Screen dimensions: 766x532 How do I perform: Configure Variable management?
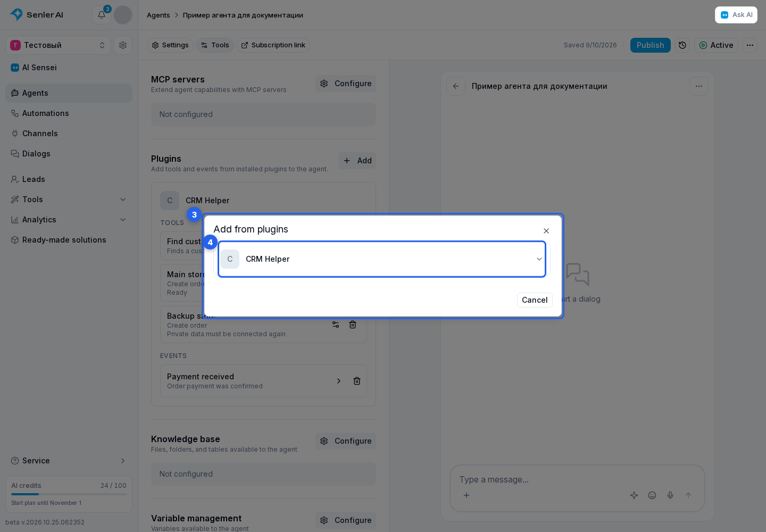(x=346, y=520)
